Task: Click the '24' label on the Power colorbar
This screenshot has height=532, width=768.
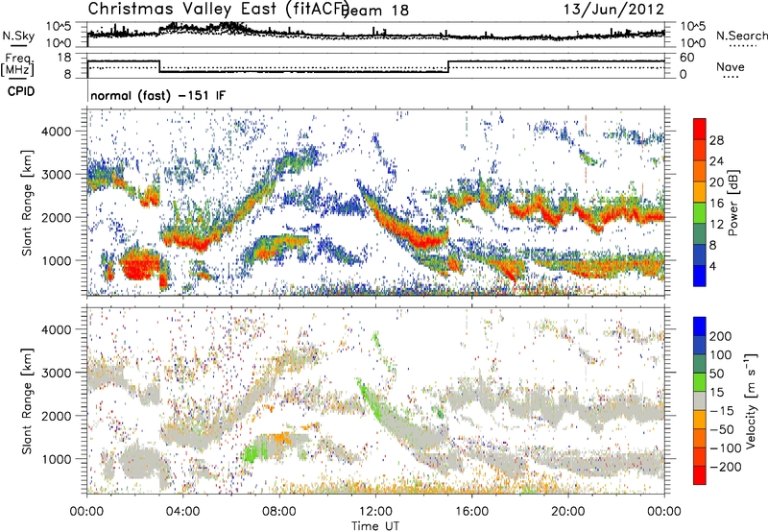Action: 716,161
